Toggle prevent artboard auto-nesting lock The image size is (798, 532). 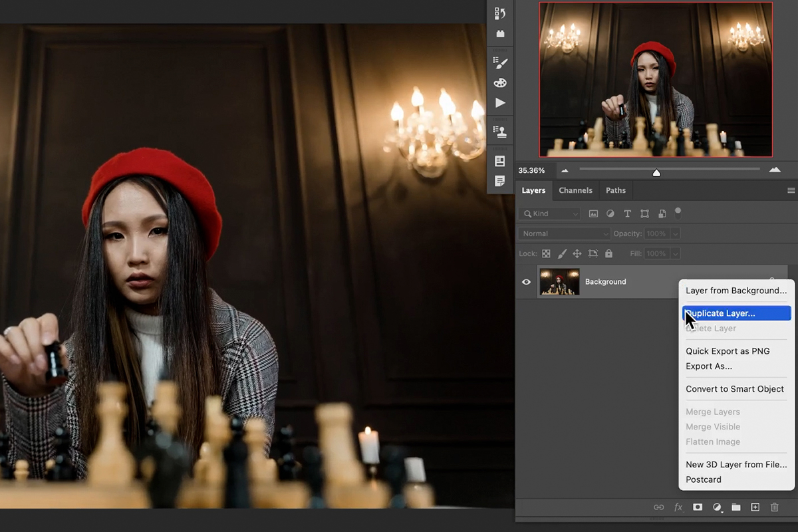tap(593, 254)
